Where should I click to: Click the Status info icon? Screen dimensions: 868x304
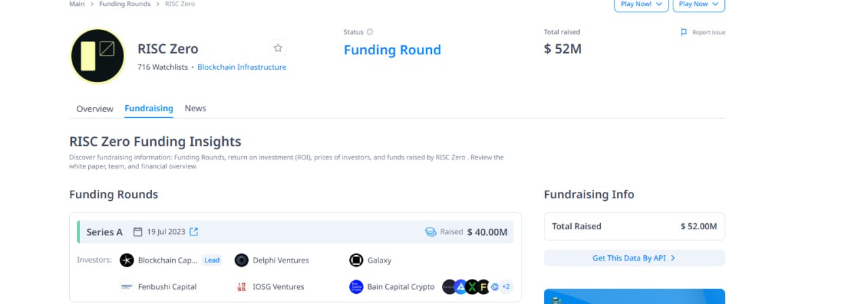pyautogui.click(x=370, y=32)
